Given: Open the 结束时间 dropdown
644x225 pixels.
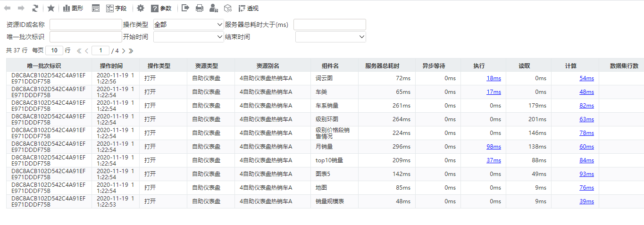Looking at the screenshot, I should (x=331, y=37).
